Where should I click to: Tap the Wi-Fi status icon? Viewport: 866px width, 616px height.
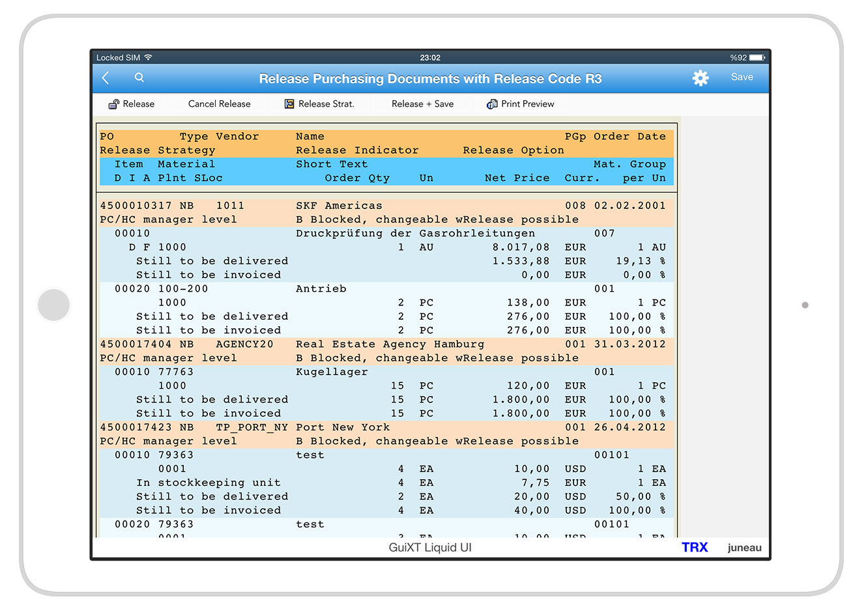tap(149, 58)
